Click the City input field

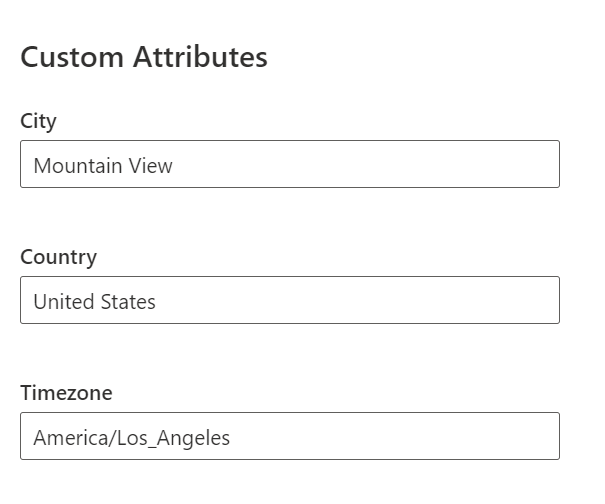pyautogui.click(x=289, y=165)
